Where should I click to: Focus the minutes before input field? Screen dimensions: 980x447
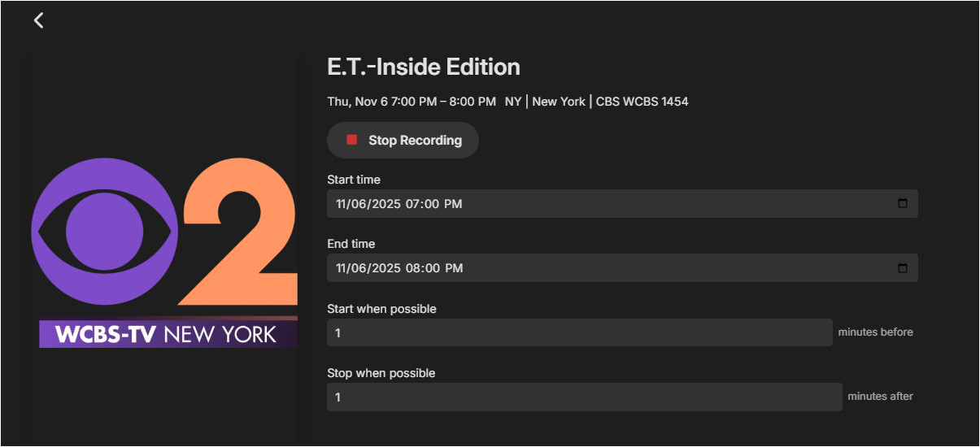coord(579,332)
